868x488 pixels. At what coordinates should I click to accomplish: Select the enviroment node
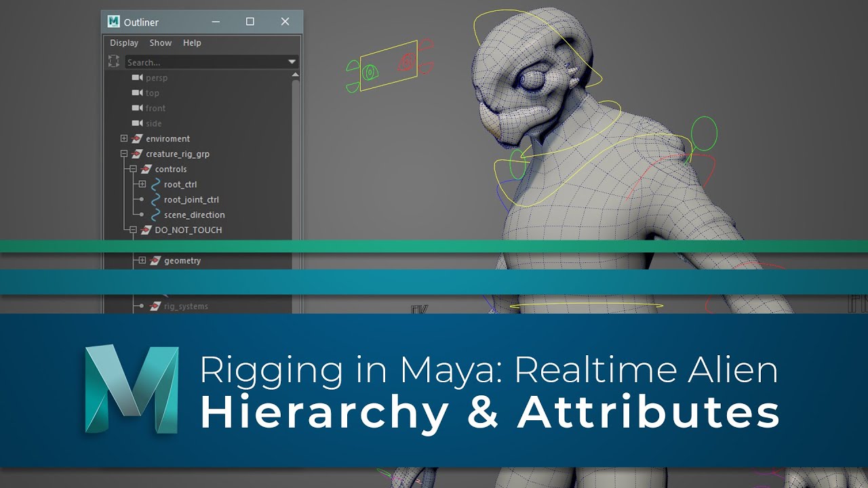167,139
